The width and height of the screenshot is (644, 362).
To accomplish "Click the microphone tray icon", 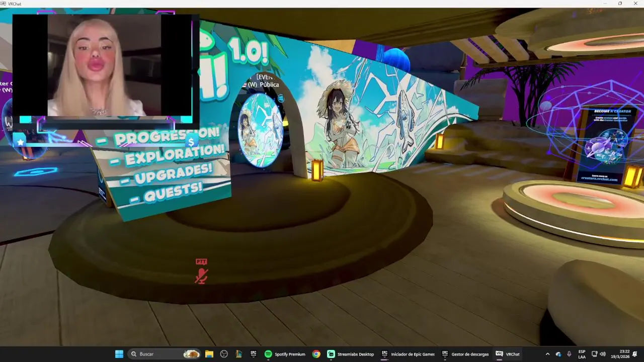I will (569, 354).
